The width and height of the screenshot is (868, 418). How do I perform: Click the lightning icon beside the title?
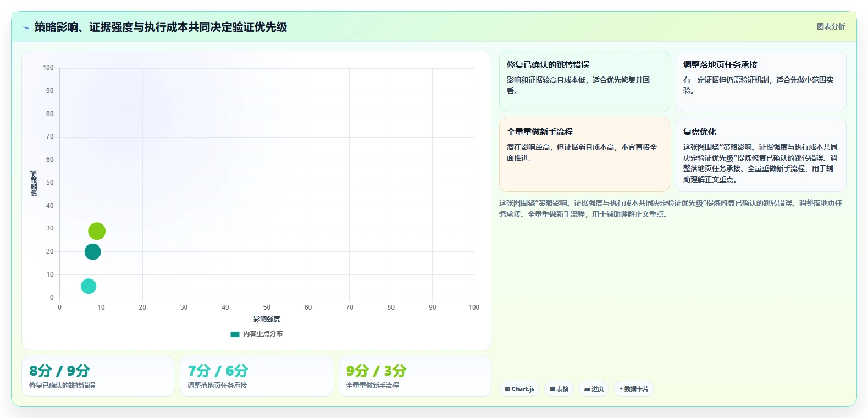(26, 28)
